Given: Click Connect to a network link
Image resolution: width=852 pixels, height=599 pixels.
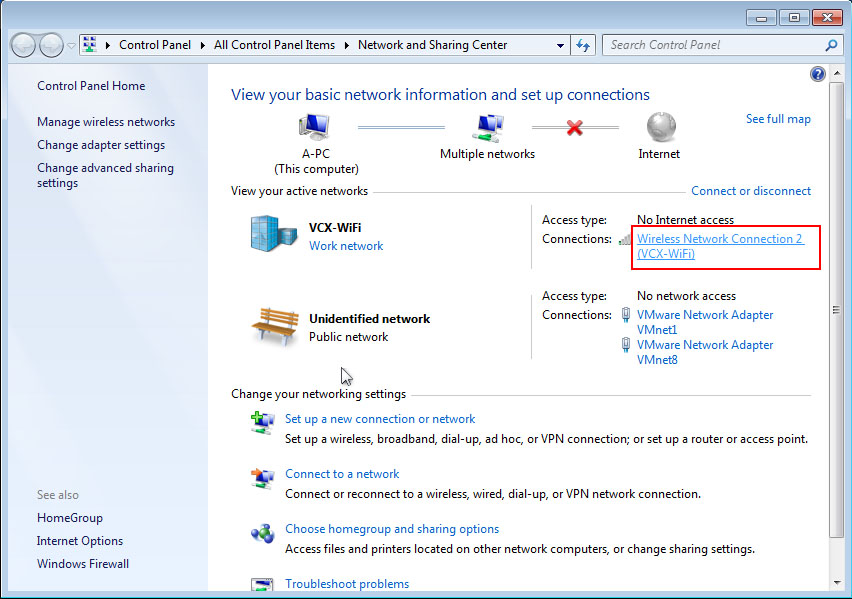Looking at the screenshot, I should pos(342,474).
